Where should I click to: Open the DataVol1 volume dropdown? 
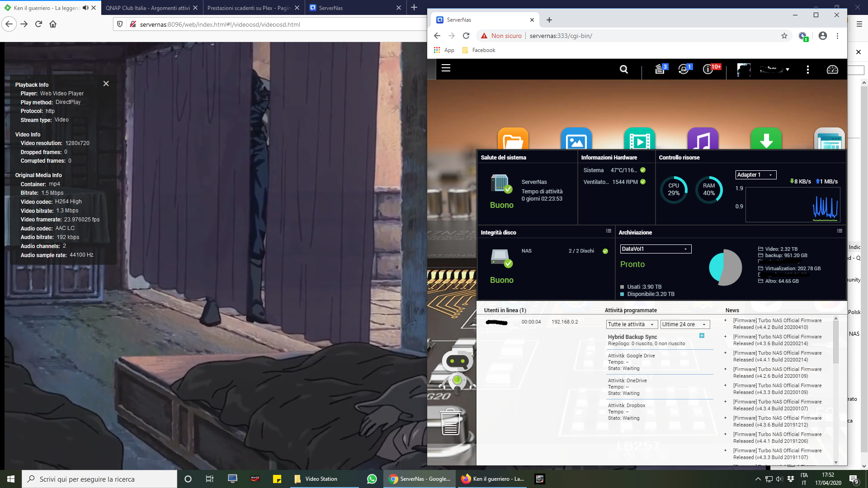655,249
